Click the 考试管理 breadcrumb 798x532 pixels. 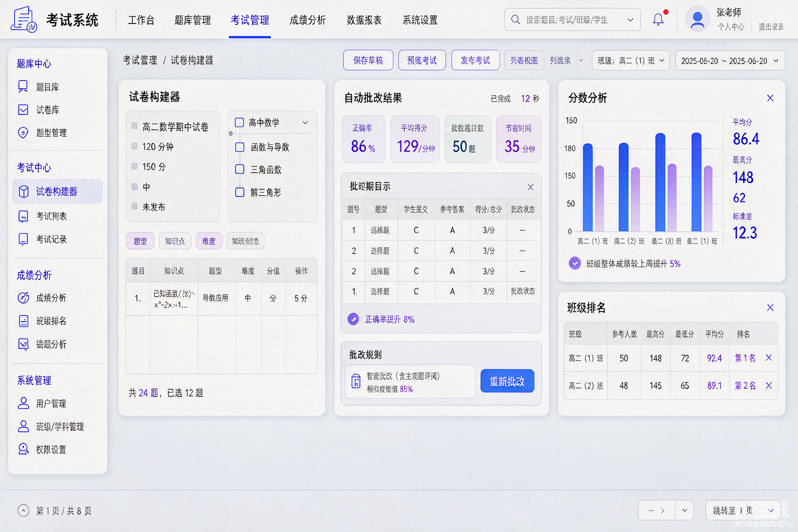[140, 60]
